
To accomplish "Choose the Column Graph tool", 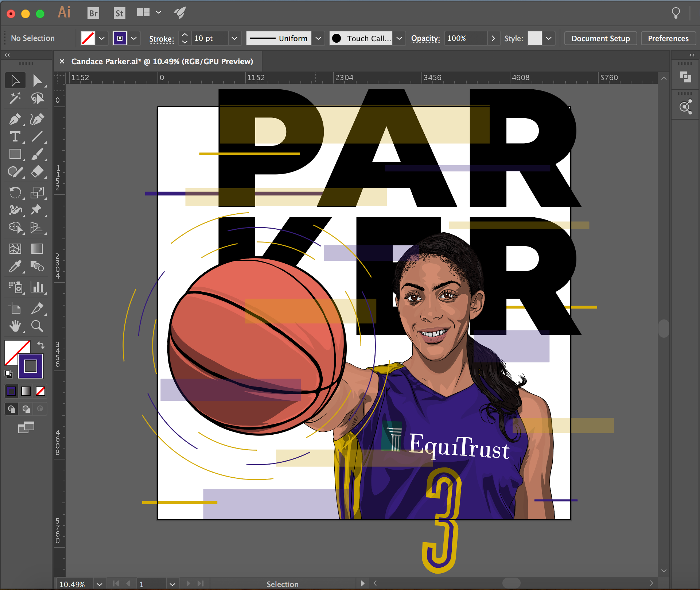I will [37, 287].
